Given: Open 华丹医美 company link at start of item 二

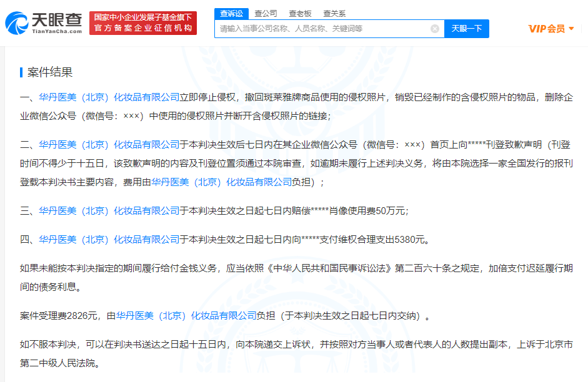Looking at the screenshot, I should 109,145.
